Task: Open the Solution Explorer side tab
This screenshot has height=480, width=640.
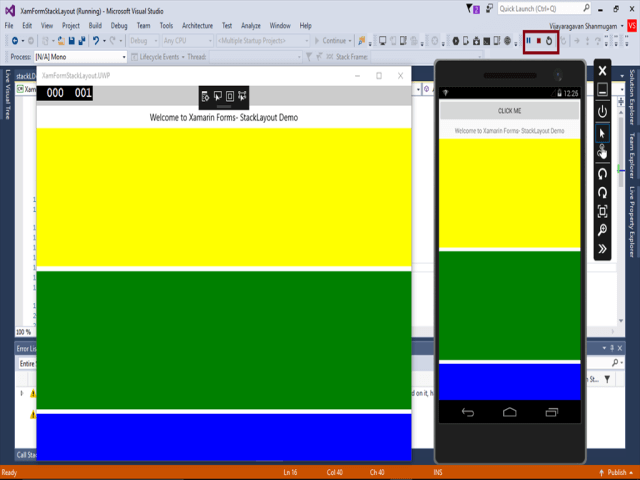Action: (632, 97)
